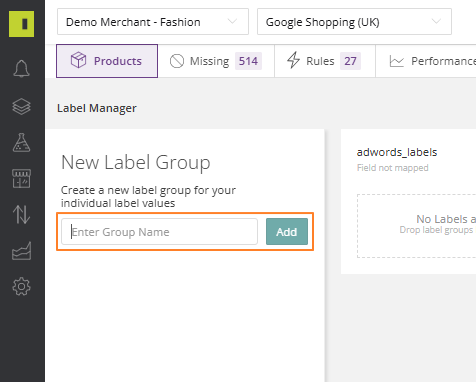Click the Add button for group

click(287, 232)
